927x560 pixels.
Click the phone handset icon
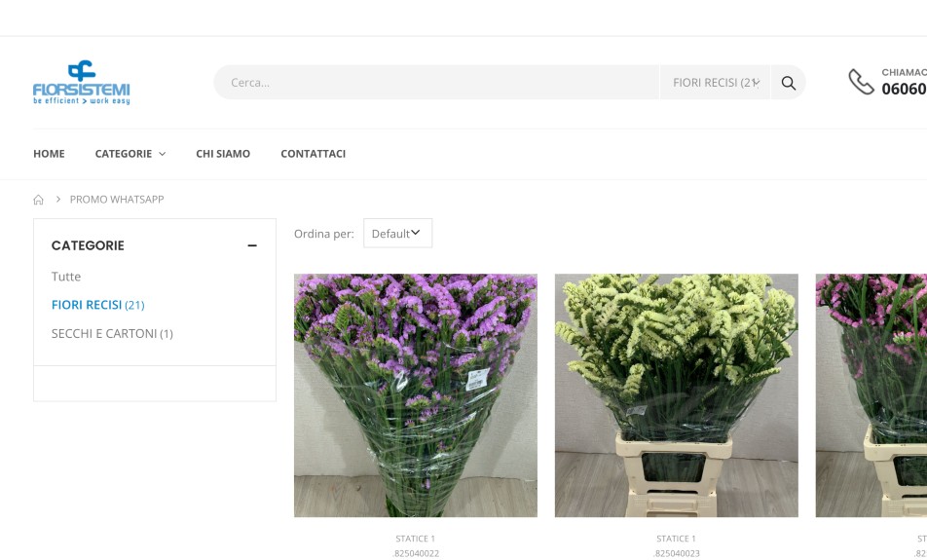[861, 82]
